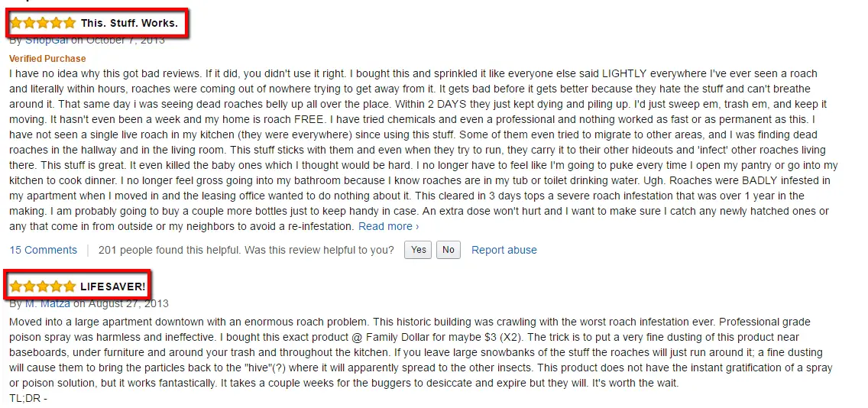Click the middle star beside "This. Stuff. Works."
The height and width of the screenshot is (408, 868).
click(x=43, y=23)
